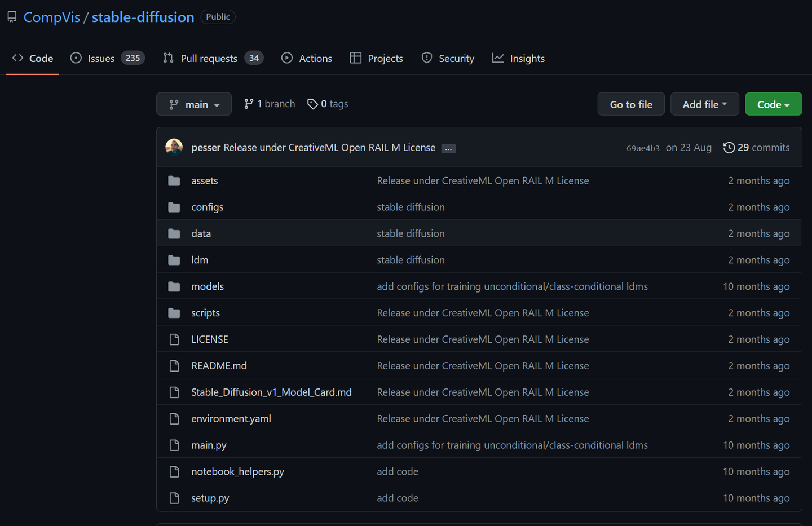Screen dimensions: 812x526
Task: Open pesser's user profile link
Action: point(206,147)
